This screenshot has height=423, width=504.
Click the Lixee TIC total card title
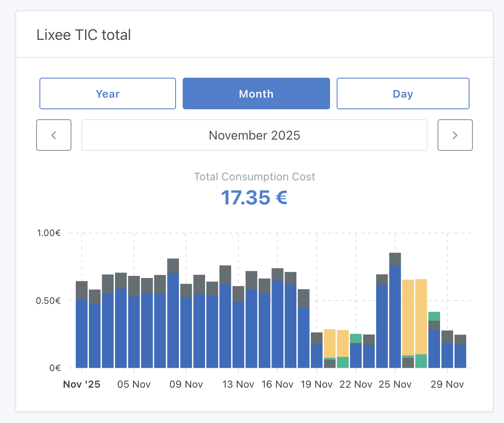pos(83,34)
